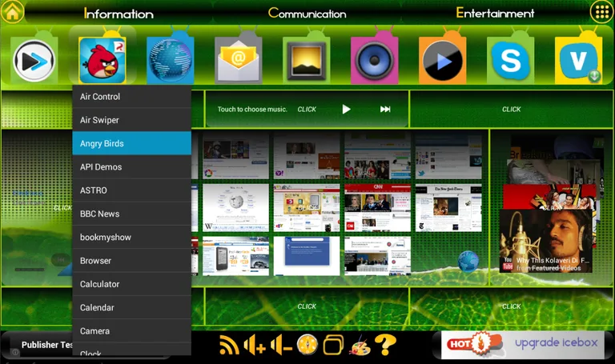
Task: Open the pink speaker Music app icon
Action: (x=374, y=61)
